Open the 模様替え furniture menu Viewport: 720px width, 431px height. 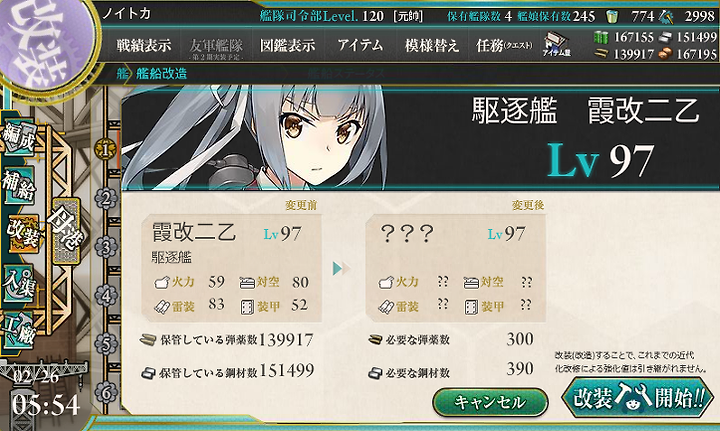pos(432,45)
